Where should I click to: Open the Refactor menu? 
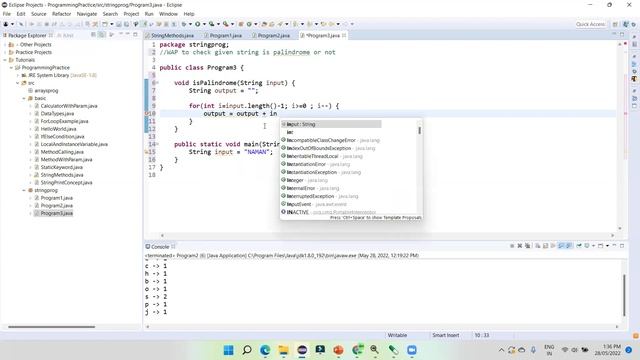(x=62, y=14)
